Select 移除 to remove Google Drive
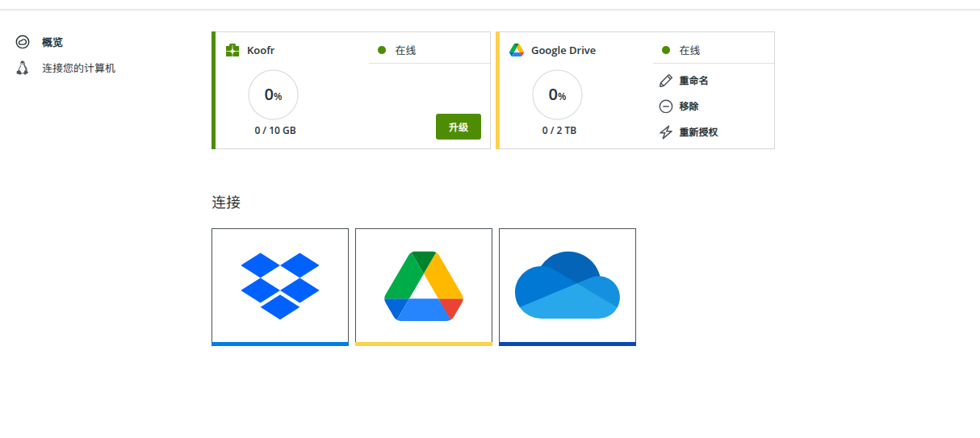980x438 pixels. (689, 106)
